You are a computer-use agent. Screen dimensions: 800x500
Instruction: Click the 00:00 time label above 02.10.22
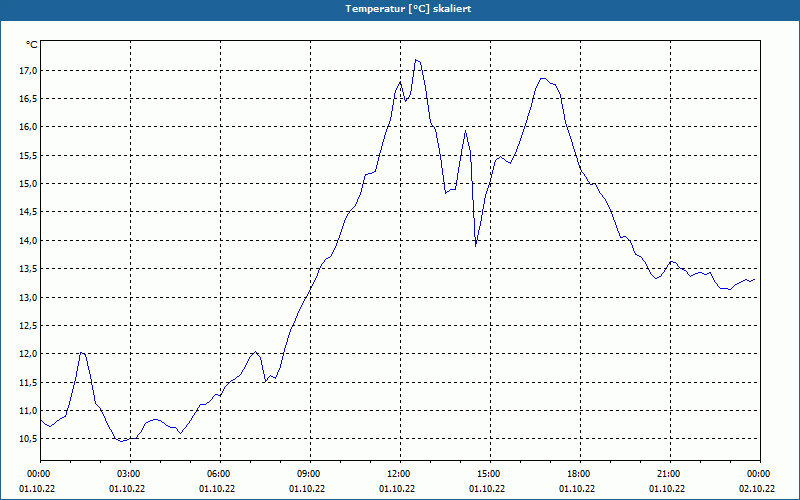coord(759,474)
